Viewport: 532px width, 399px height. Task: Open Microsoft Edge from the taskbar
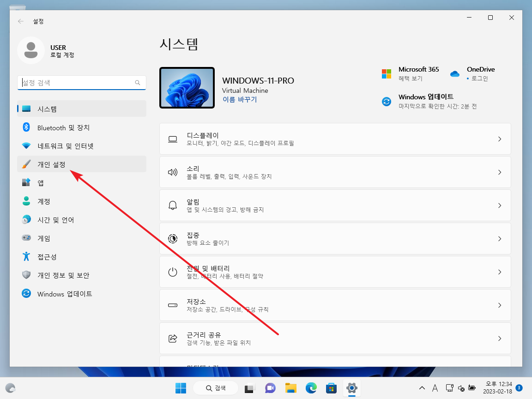(311, 388)
